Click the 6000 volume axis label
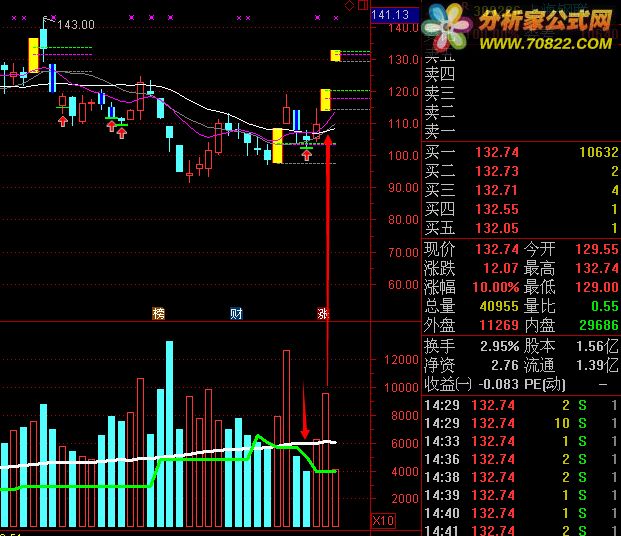Screen dimensions: 621x536 [x=405, y=443]
